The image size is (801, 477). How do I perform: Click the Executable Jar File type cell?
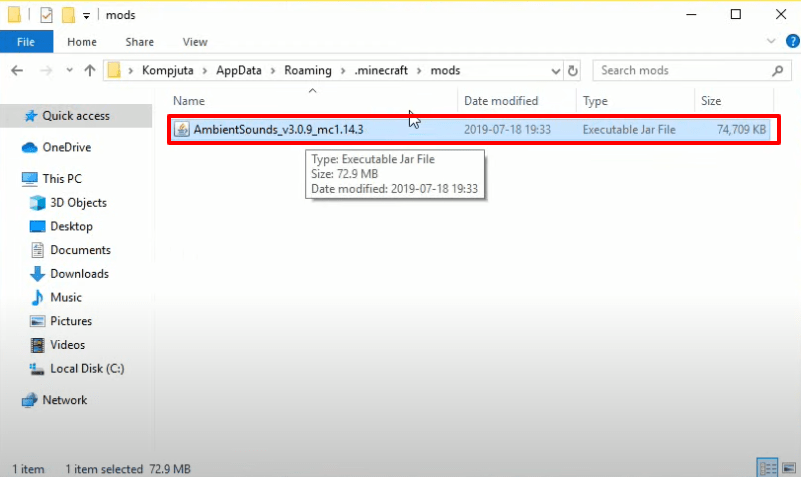629,130
